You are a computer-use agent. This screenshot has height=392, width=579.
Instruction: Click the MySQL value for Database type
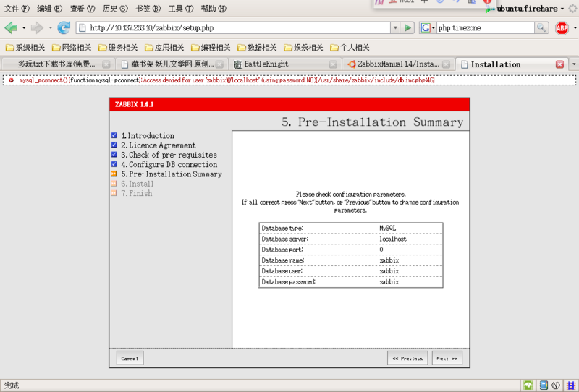point(388,228)
